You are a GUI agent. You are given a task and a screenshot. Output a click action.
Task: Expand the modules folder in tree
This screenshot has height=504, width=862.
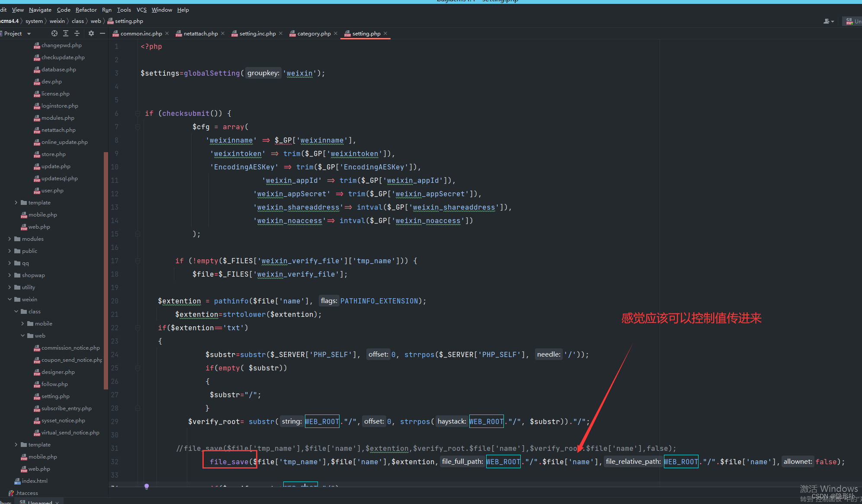point(10,239)
